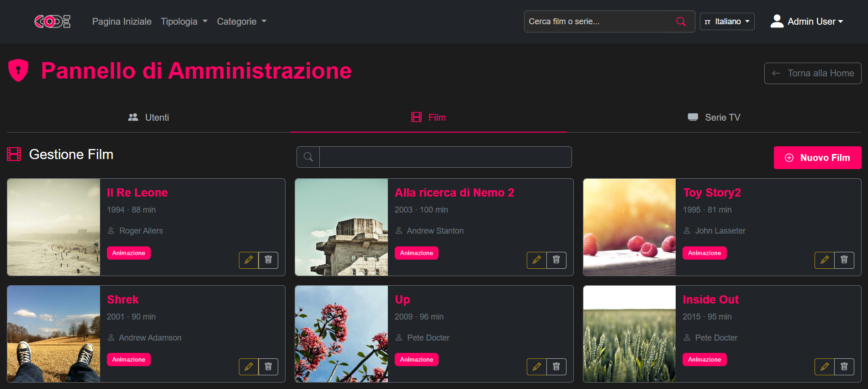The width and height of the screenshot is (868, 389).
Task: Go to Pagina Iniziale
Action: click(122, 21)
